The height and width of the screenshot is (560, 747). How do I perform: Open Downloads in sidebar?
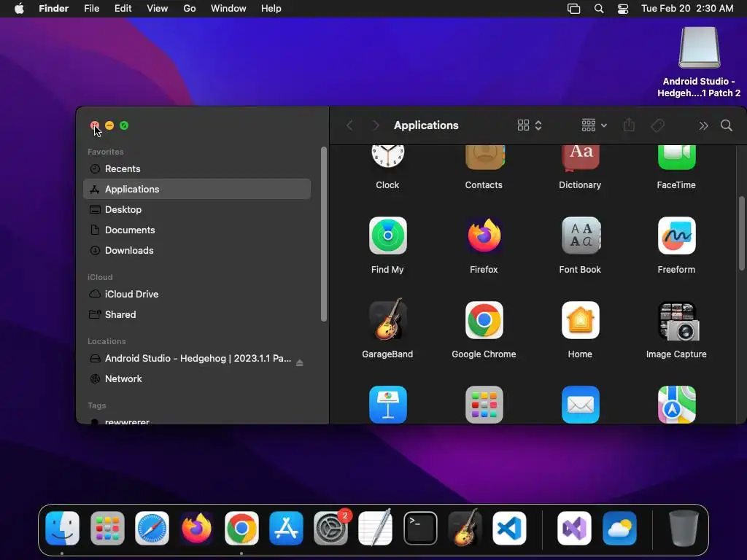point(197,251)
